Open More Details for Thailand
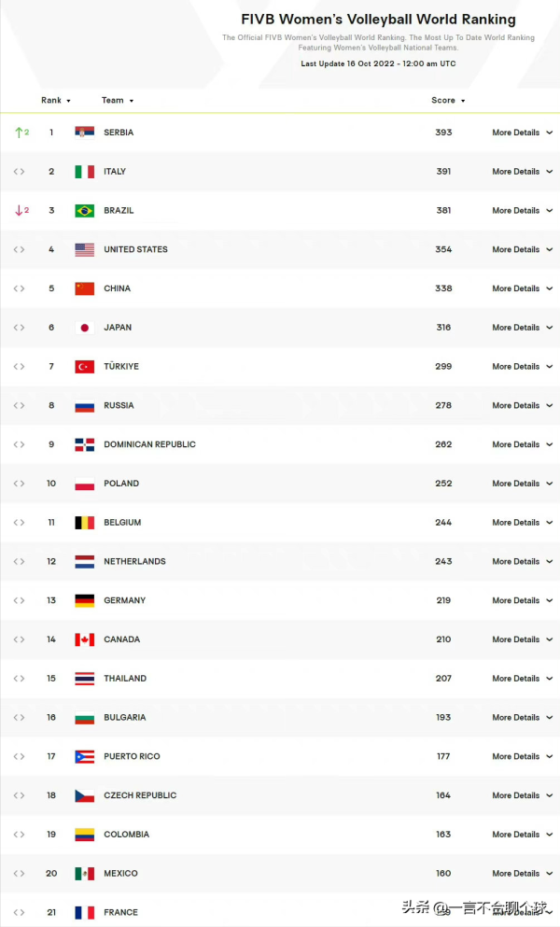560x927 pixels. [522, 679]
